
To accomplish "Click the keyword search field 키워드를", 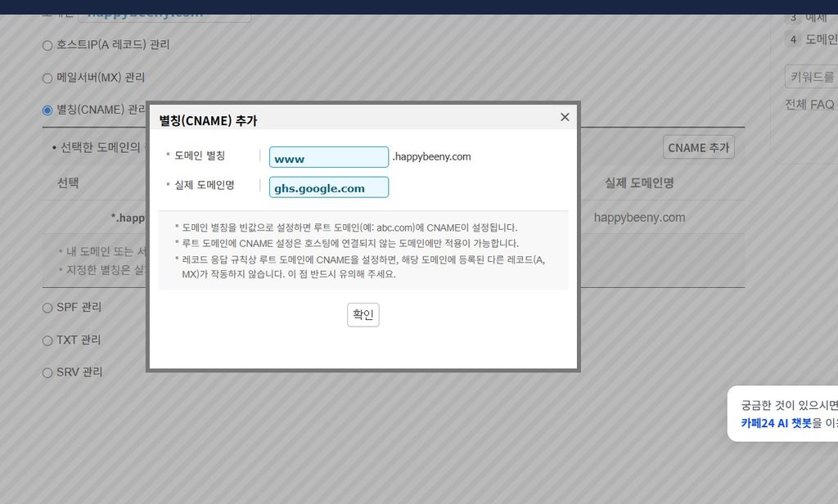I will click(811, 77).
